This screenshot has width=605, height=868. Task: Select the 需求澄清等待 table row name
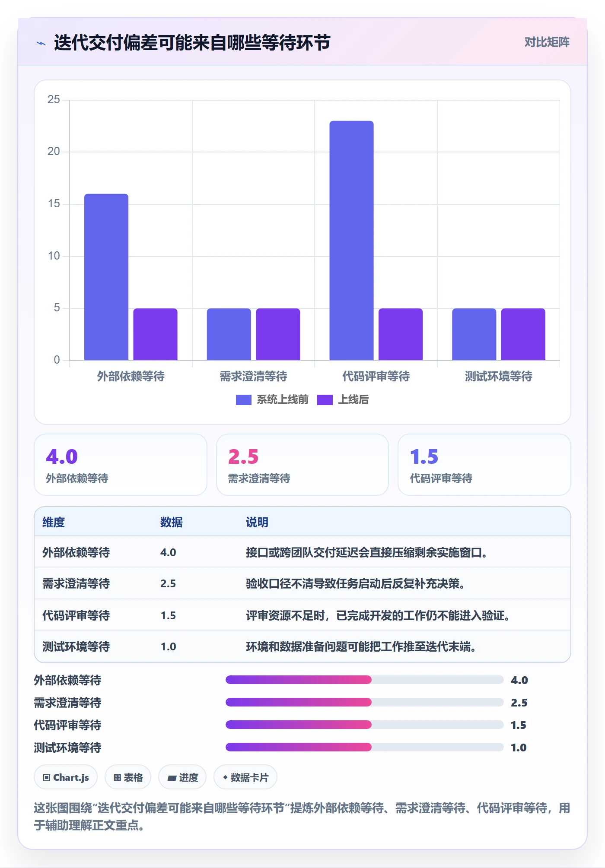click(x=76, y=583)
